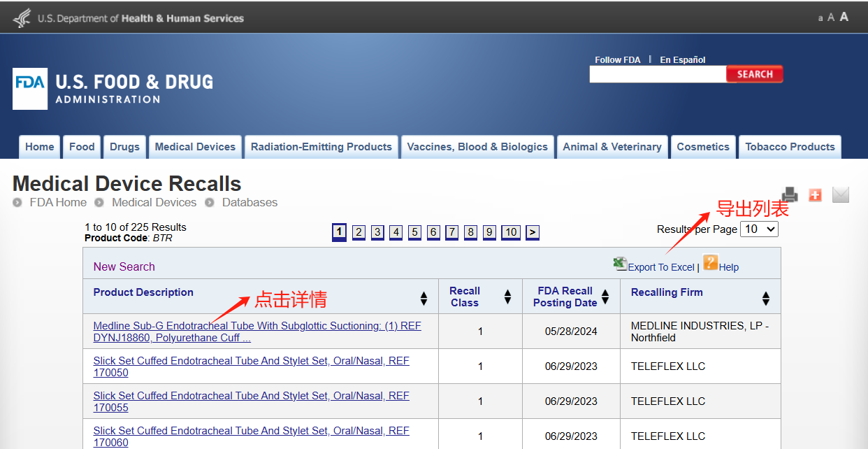Screen dimensions: 868x449
Task: Open the Databases breadcrumb link
Action: (249, 203)
